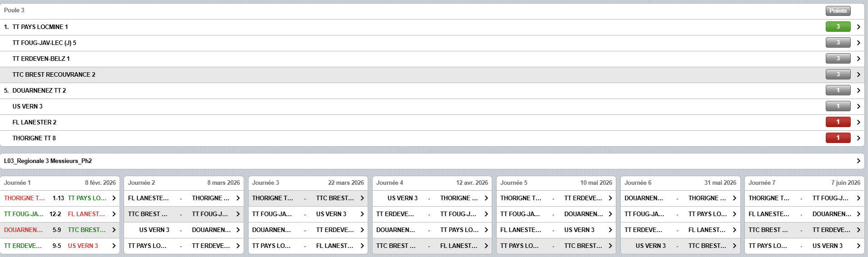
Task: Click arrow icon on TT ERDEVEN-BELZ 1 row
Action: pyautogui.click(x=858, y=59)
